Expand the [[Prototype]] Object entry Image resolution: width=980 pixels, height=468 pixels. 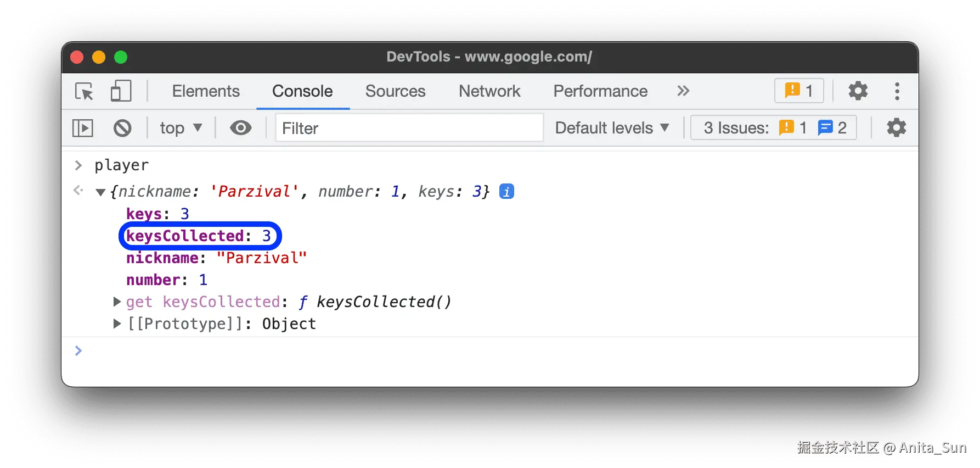117,324
